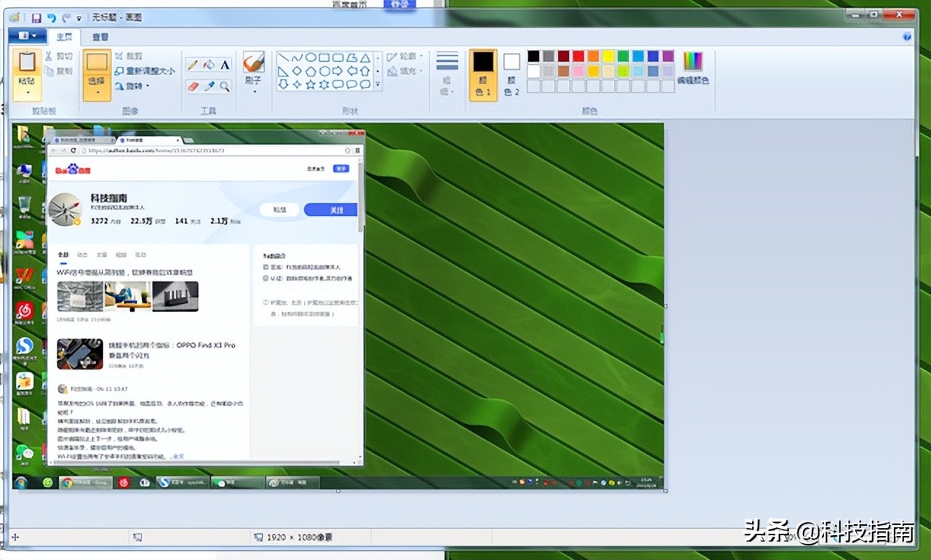The height and width of the screenshot is (560, 931).
Task: Select the Text tool (A icon)
Action: (225, 65)
